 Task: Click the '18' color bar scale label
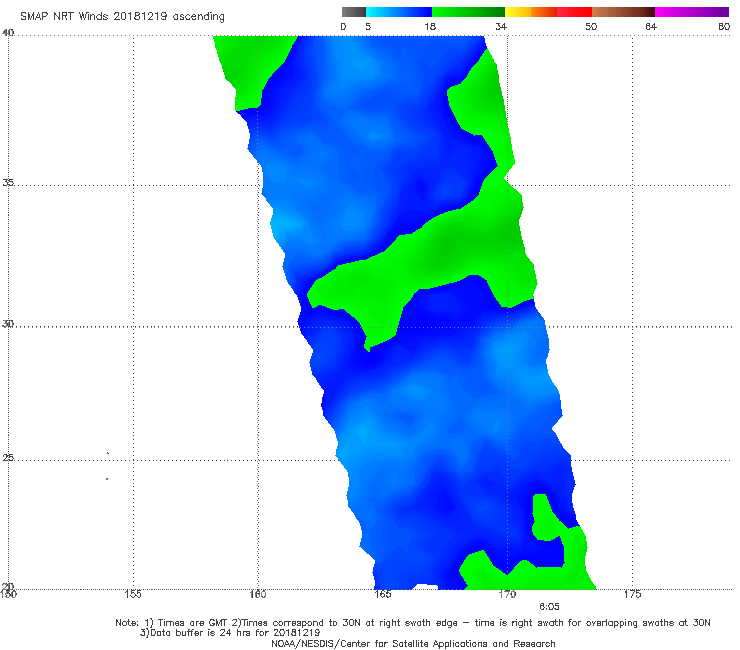point(430,27)
